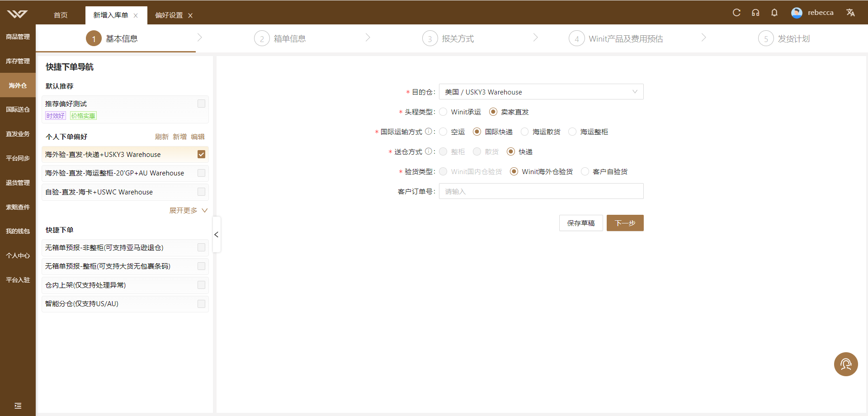Open 海外仓 in sidebar
This screenshot has height=416, width=868.
click(x=18, y=85)
